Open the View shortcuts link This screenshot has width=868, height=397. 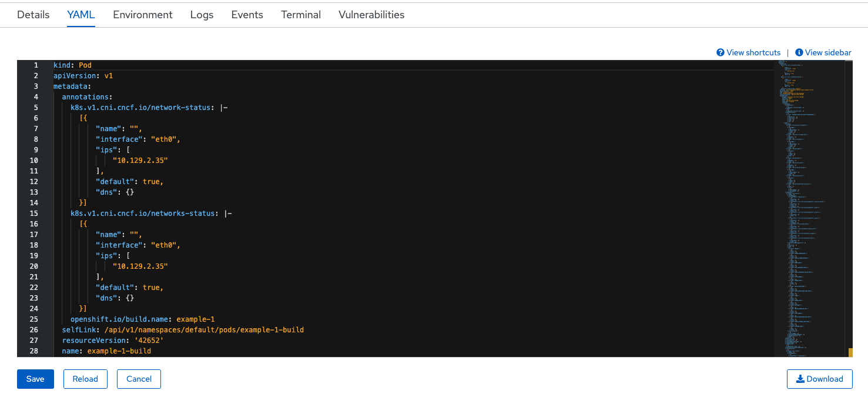click(x=753, y=52)
